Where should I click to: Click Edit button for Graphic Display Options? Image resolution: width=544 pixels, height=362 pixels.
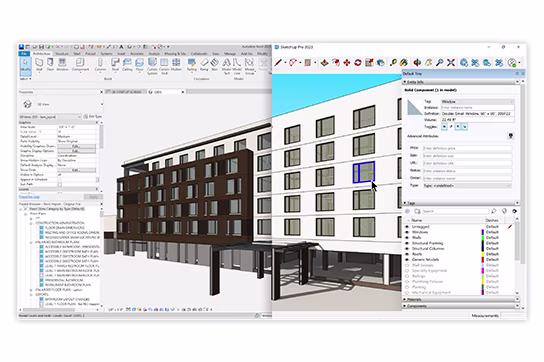point(76,151)
